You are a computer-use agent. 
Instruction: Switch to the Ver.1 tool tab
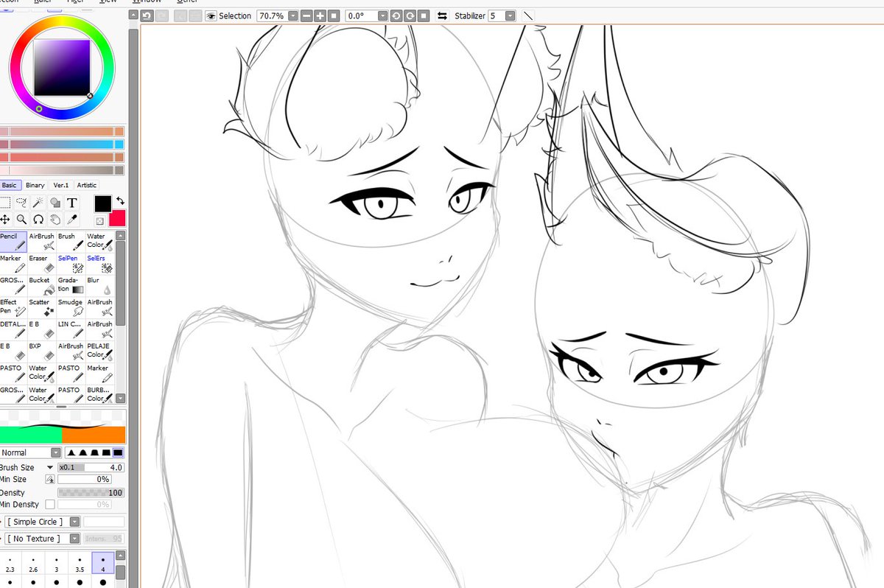[61, 186]
